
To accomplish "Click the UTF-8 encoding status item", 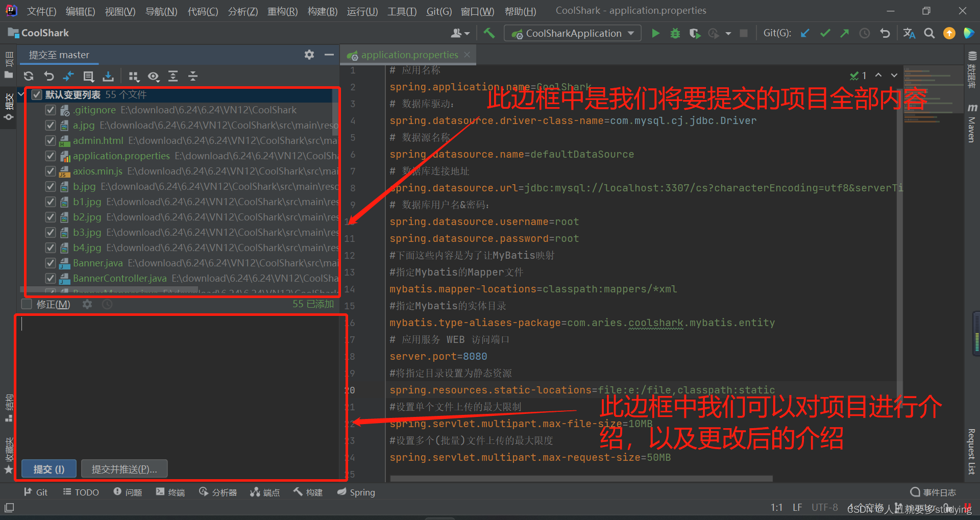I will click(x=825, y=508).
